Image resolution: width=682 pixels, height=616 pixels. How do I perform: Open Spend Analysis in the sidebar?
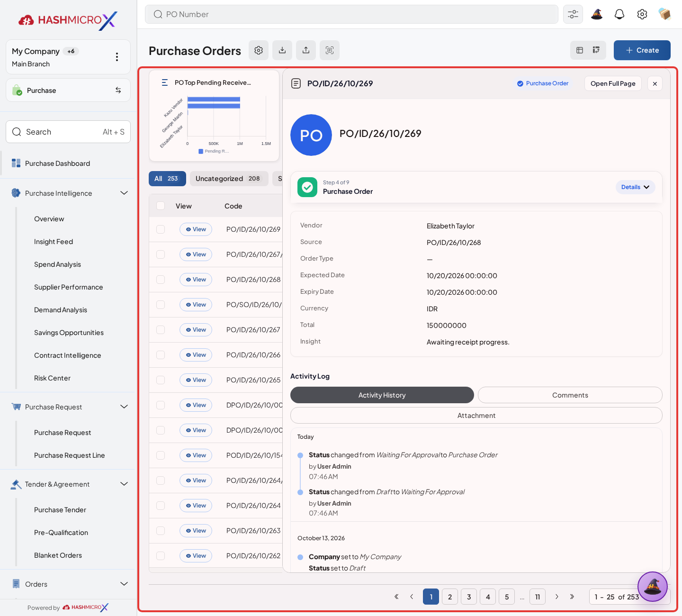(x=57, y=264)
